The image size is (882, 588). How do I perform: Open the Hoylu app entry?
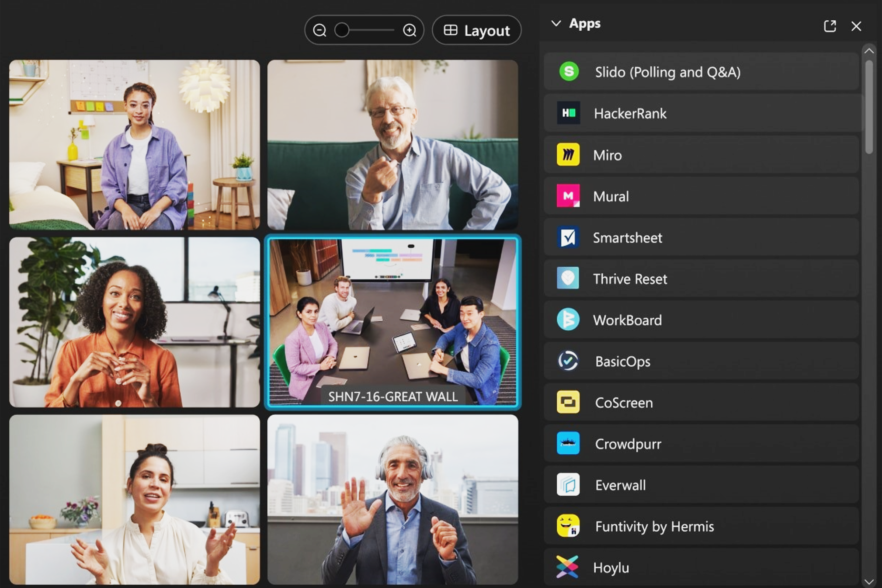pos(701,567)
